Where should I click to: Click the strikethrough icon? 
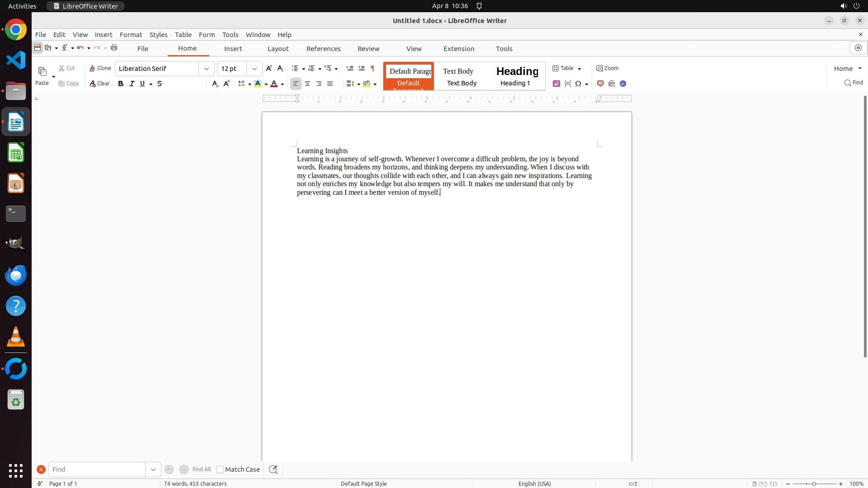pyautogui.click(x=160, y=84)
